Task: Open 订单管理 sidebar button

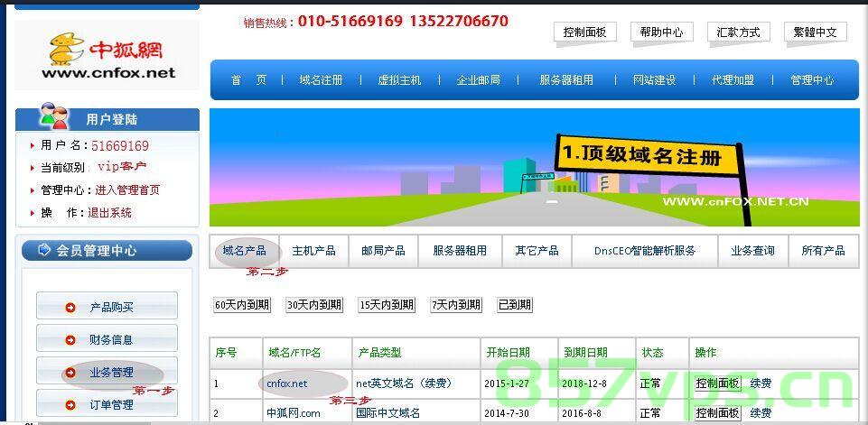Action: click(107, 403)
